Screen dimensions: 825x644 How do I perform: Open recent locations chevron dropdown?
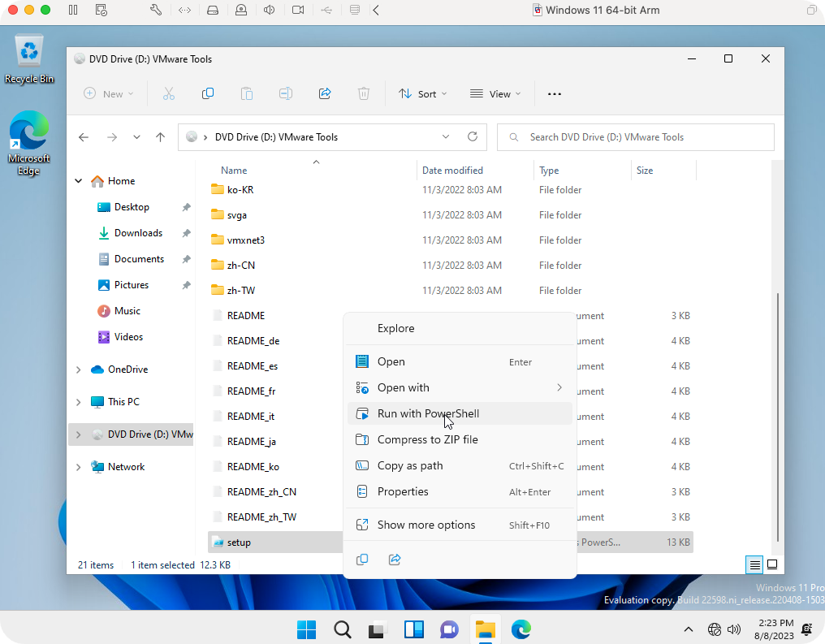(136, 137)
